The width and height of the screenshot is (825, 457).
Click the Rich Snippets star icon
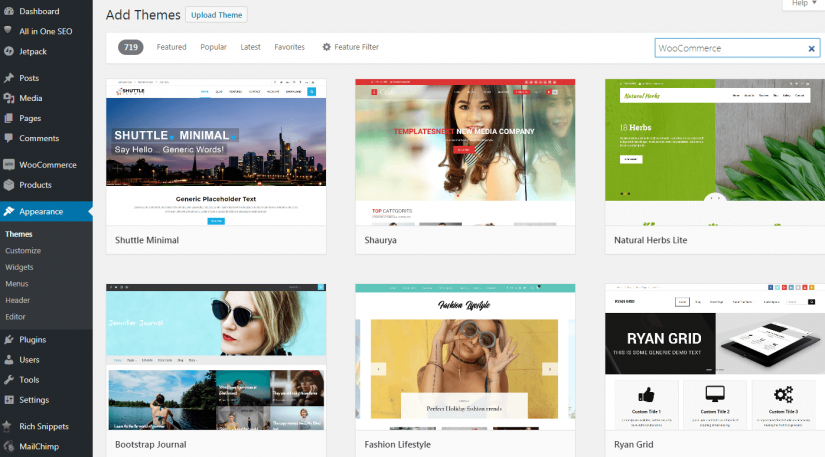[7, 426]
